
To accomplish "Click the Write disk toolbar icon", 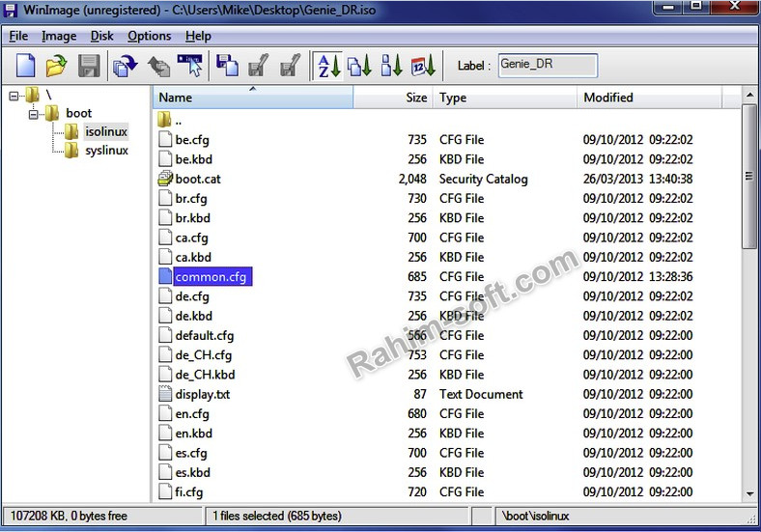I will point(158,66).
